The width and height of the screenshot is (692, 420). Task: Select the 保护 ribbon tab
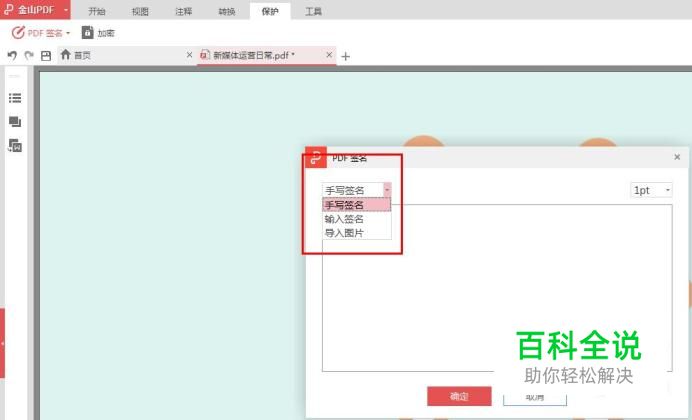coord(270,11)
